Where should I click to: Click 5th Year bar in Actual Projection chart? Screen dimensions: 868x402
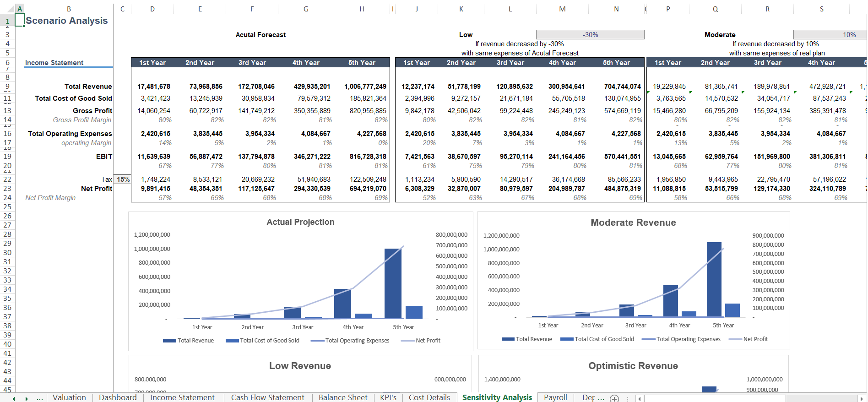[x=393, y=283]
